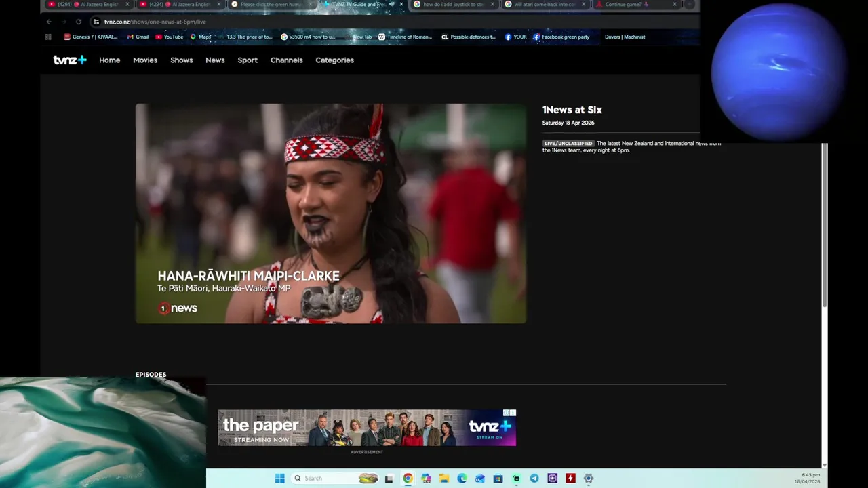Viewport: 868px width, 488px height.
Task: Open the 'Timeline of Roman' bookmark
Action: pyautogui.click(x=405, y=37)
